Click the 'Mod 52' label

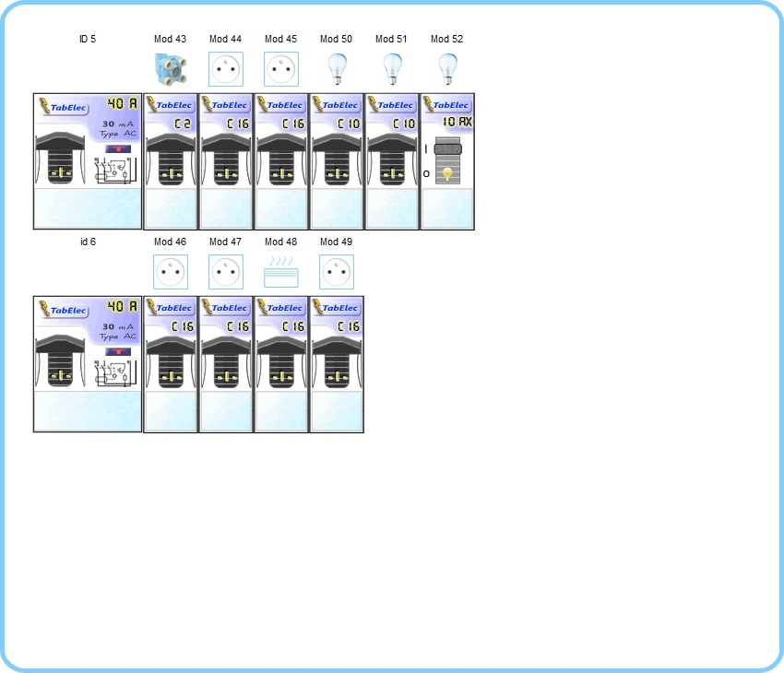(x=447, y=39)
